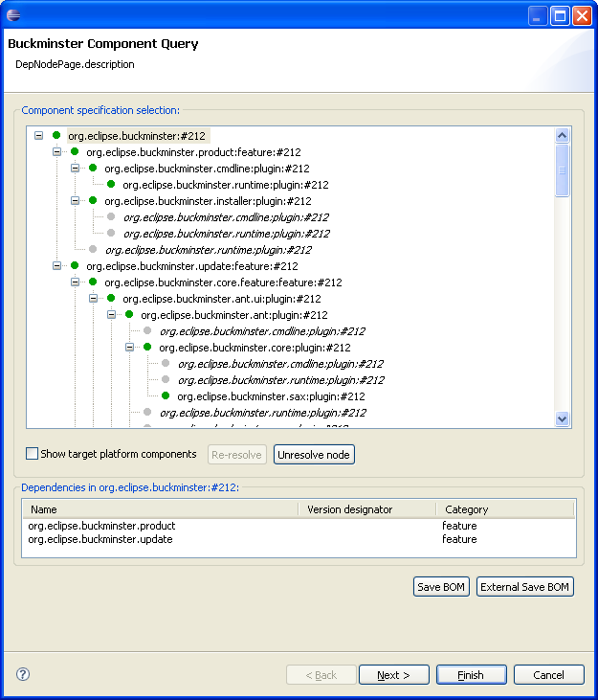The width and height of the screenshot is (598, 700).
Task: Click the Eclipse logo in title bar
Action: [13, 15]
